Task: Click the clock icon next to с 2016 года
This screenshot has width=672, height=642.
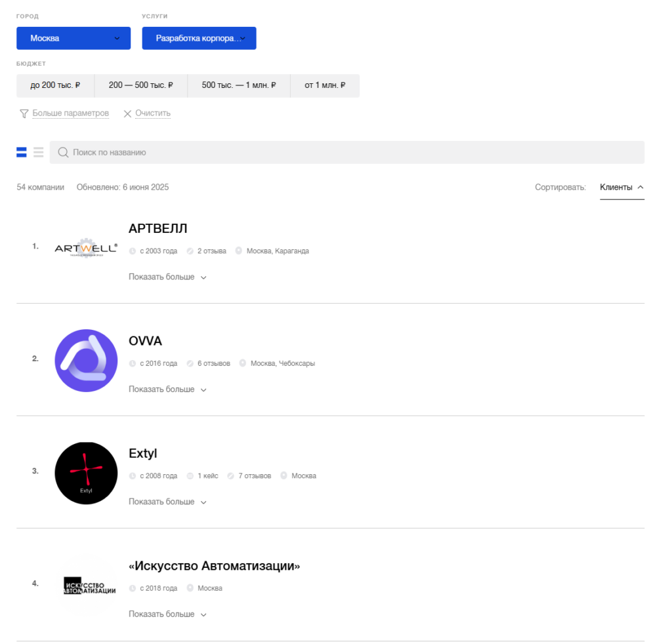Action: [x=133, y=363]
